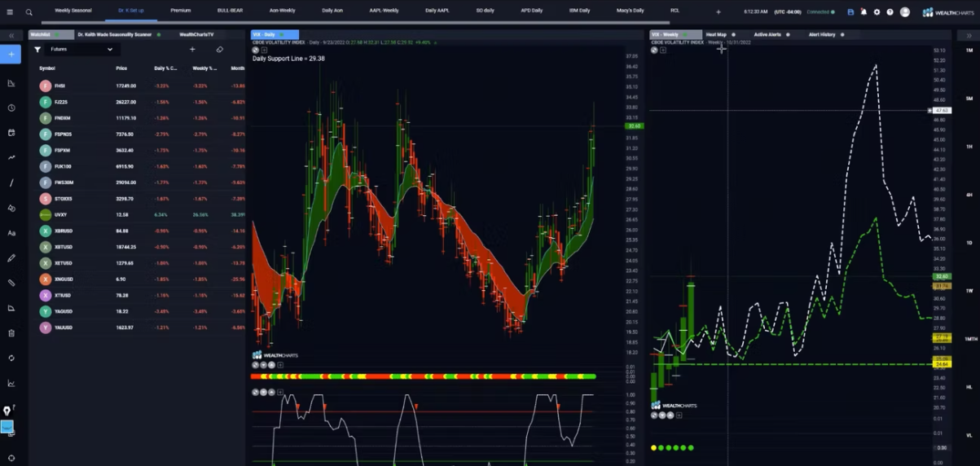The height and width of the screenshot is (466, 980).
Task: Select the pencil freehand tool
Action: (x=11, y=257)
